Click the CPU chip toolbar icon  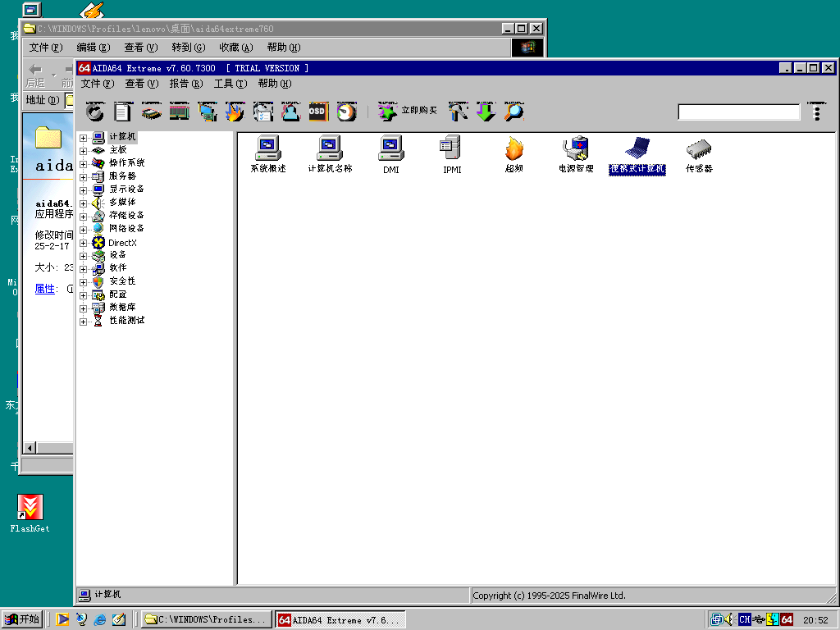pos(152,112)
